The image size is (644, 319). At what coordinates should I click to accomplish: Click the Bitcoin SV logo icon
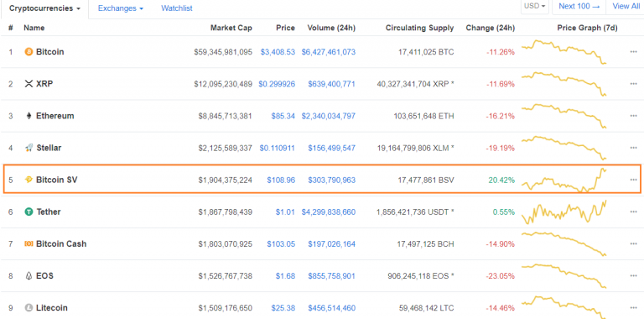click(x=29, y=180)
